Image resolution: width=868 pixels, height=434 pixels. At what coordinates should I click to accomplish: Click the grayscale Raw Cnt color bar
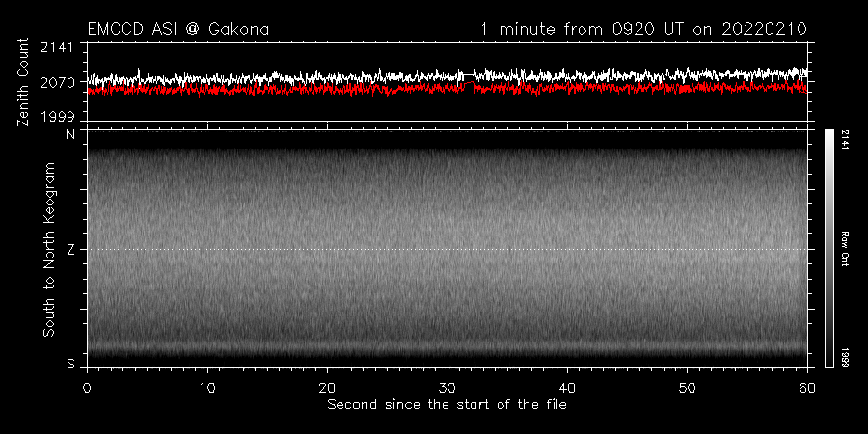click(828, 249)
